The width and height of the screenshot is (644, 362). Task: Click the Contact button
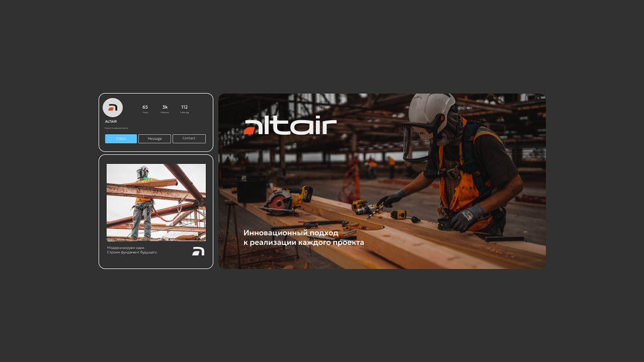[x=189, y=138]
